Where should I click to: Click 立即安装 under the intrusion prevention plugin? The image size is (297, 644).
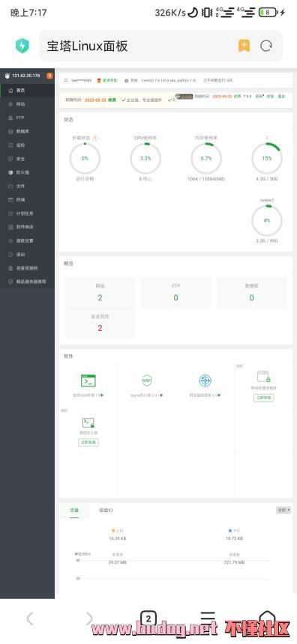click(88, 443)
